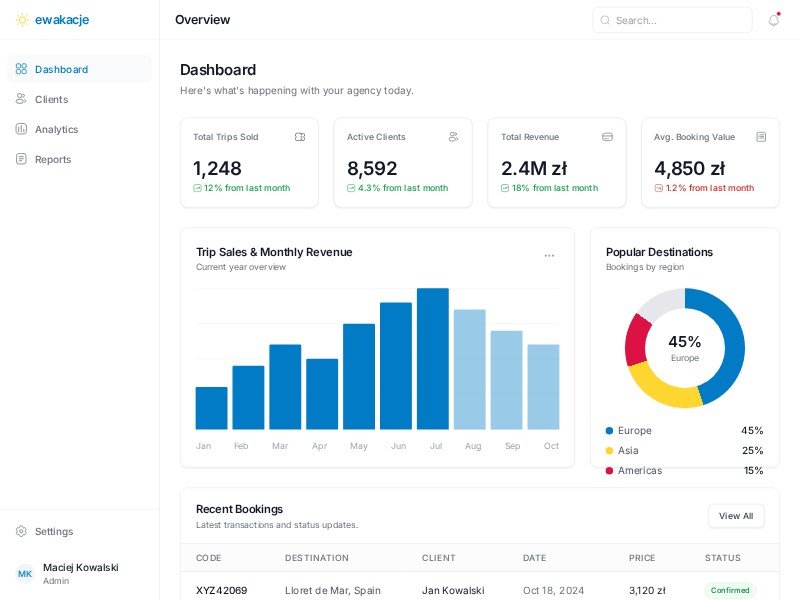Click the ewakacje sun logo

tap(22, 20)
